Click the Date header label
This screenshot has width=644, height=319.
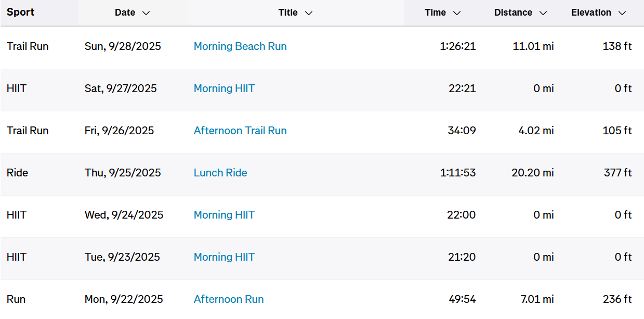click(x=125, y=12)
